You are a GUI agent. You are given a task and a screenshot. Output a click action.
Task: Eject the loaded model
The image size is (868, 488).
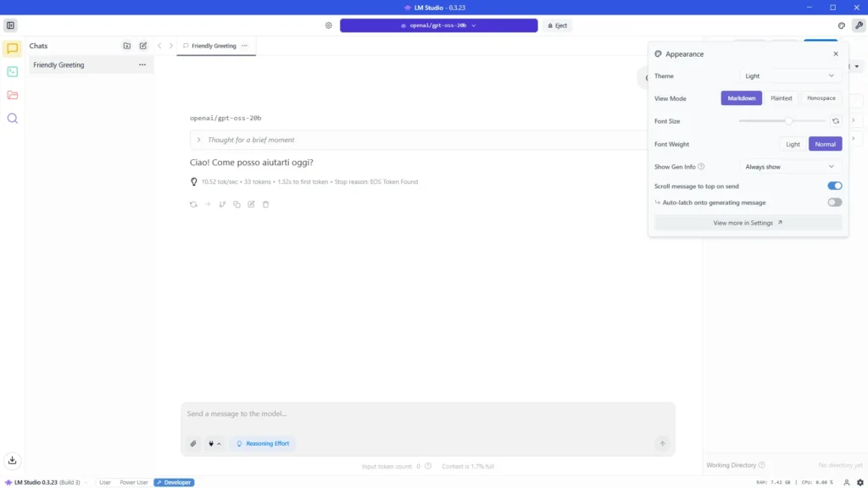point(557,25)
